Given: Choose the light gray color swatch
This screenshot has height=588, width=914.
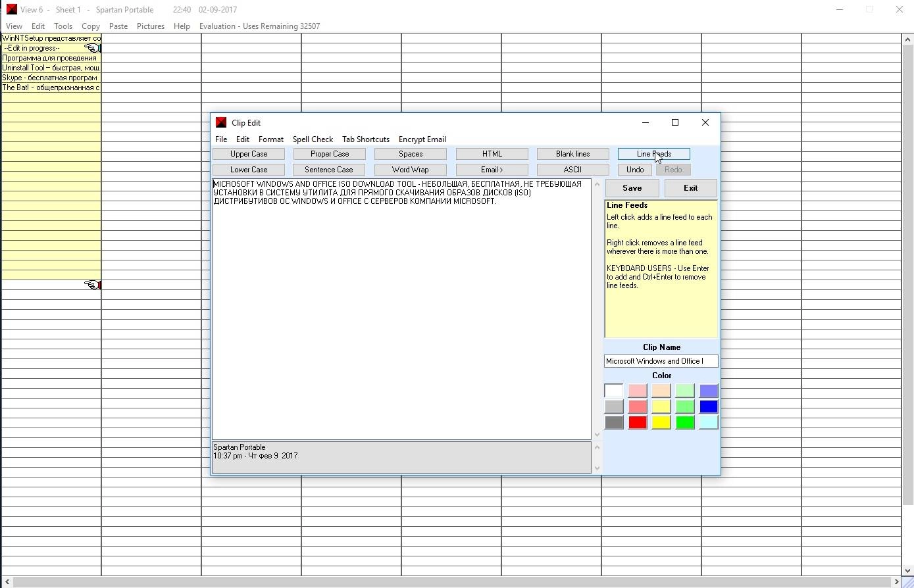Looking at the screenshot, I should point(613,406).
